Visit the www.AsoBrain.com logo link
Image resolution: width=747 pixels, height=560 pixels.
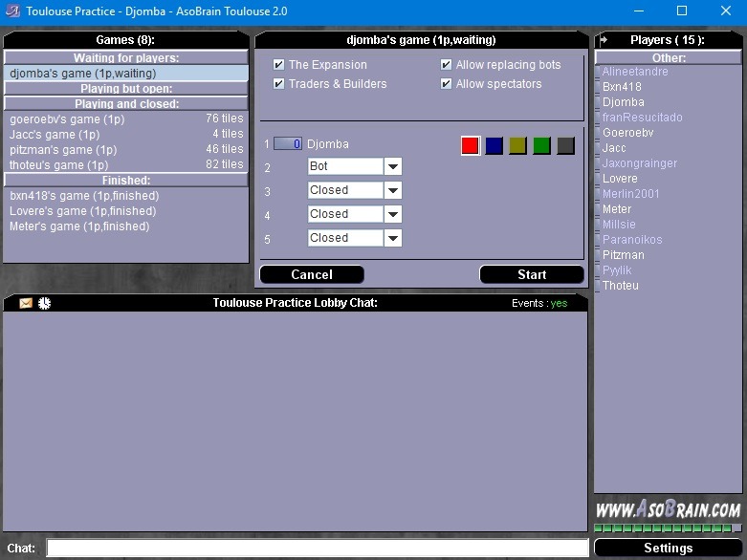click(x=668, y=510)
